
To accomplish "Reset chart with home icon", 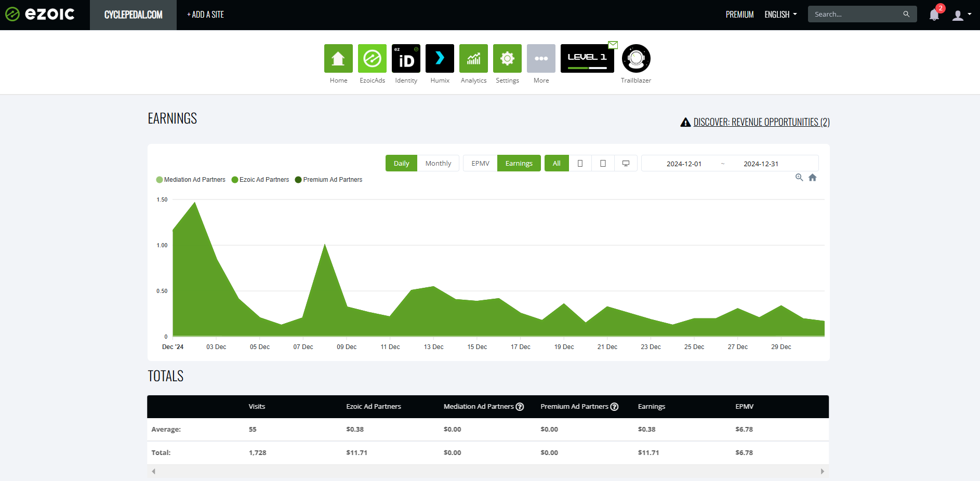I will point(813,178).
